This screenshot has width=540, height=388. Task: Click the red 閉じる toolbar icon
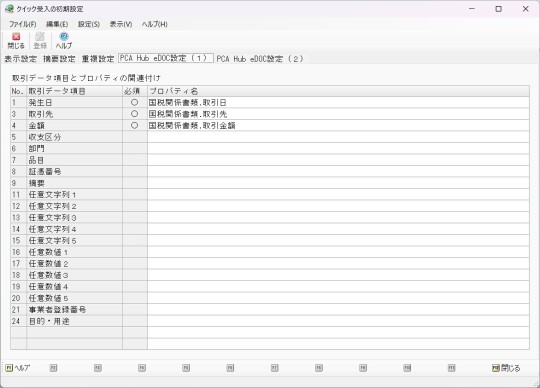16,41
